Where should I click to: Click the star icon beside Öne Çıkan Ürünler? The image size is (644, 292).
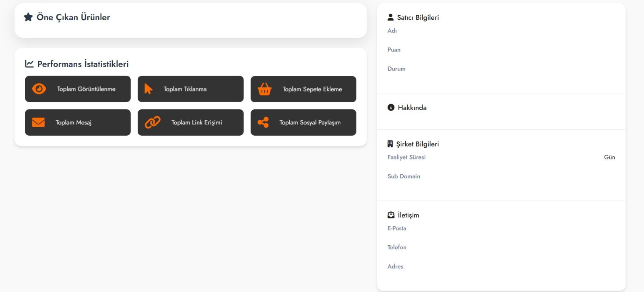click(28, 17)
